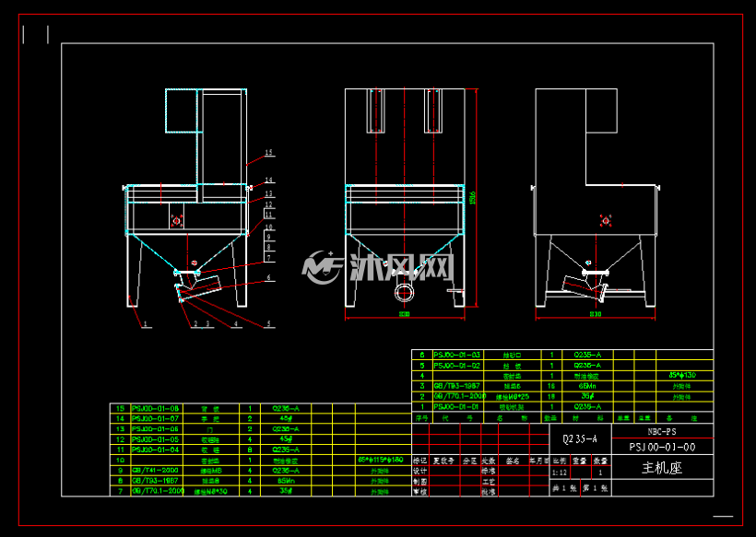Select the 1516 height dimension text
The width and height of the screenshot is (756, 537).
[x=472, y=197]
